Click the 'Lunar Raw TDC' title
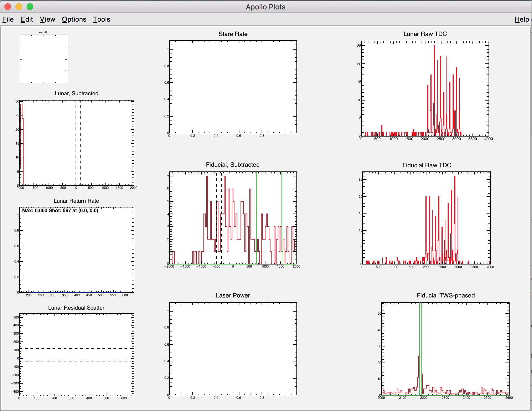This screenshot has width=532, height=411. (x=425, y=34)
